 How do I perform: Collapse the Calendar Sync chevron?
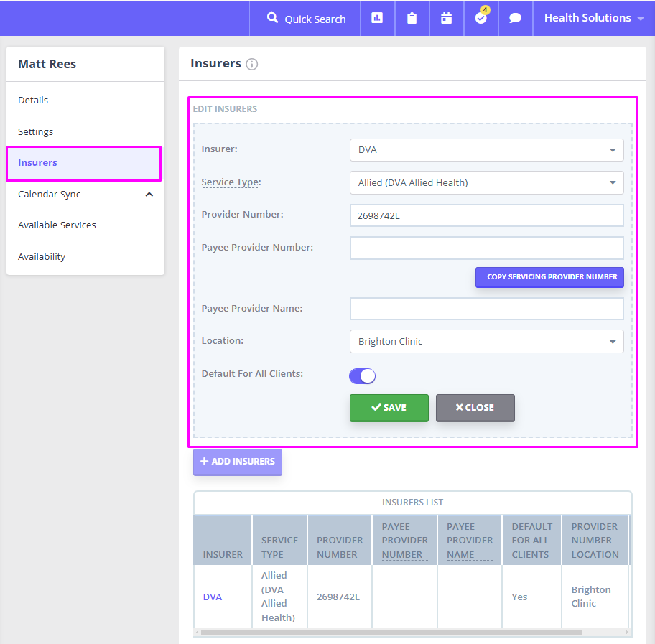(149, 194)
